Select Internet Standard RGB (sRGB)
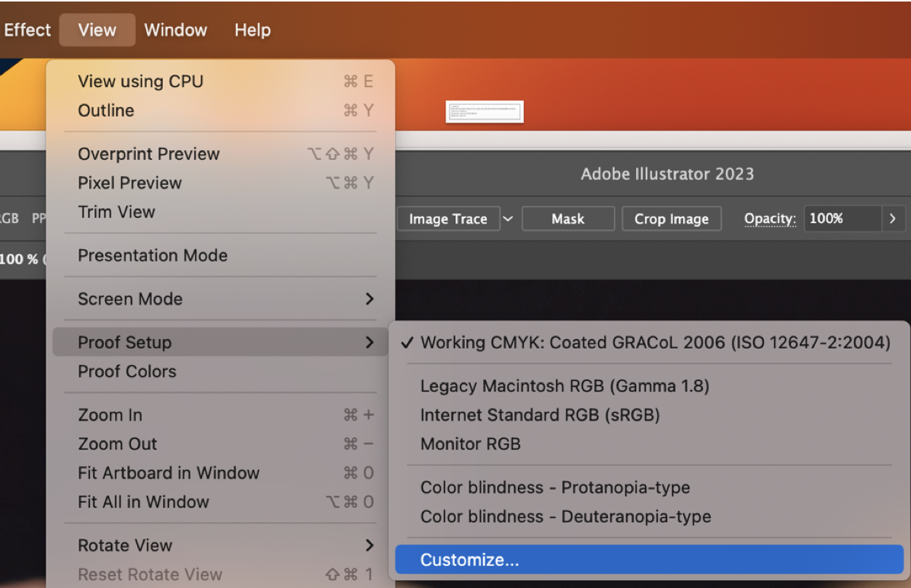This screenshot has width=911, height=588. click(x=649, y=415)
